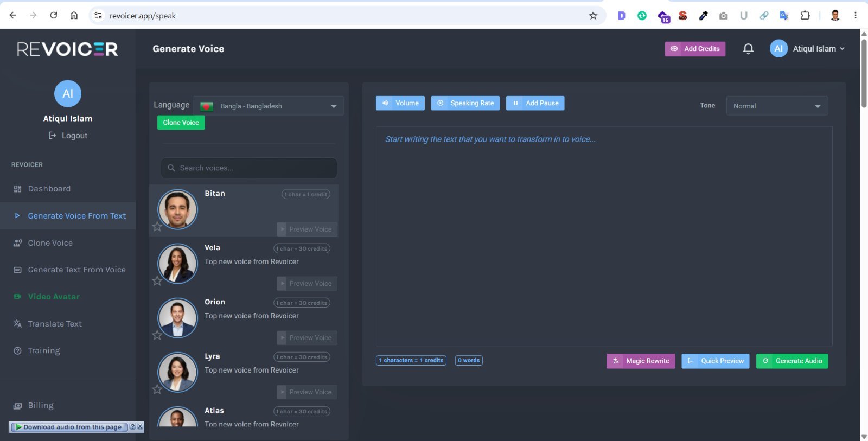Select Generate Voice From Text menu item
The height and width of the screenshot is (441, 868).
click(x=68, y=216)
